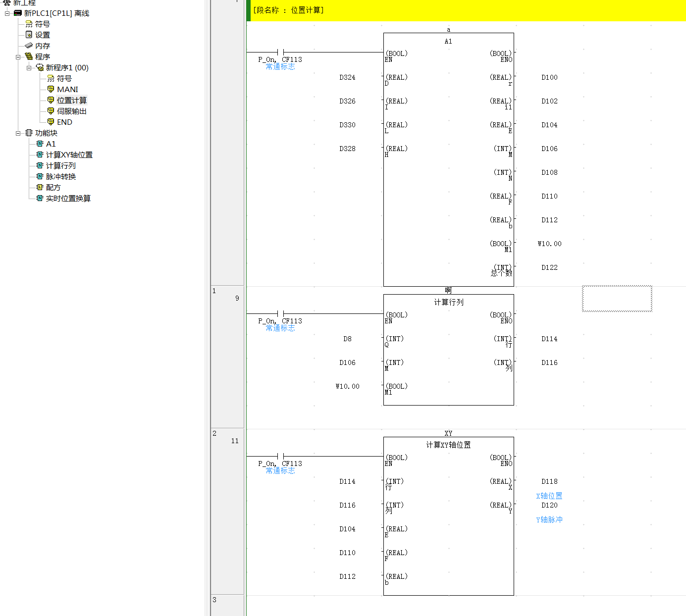
Task: Collapse the 新PLC1[CP1L] tree node
Action: [7, 13]
